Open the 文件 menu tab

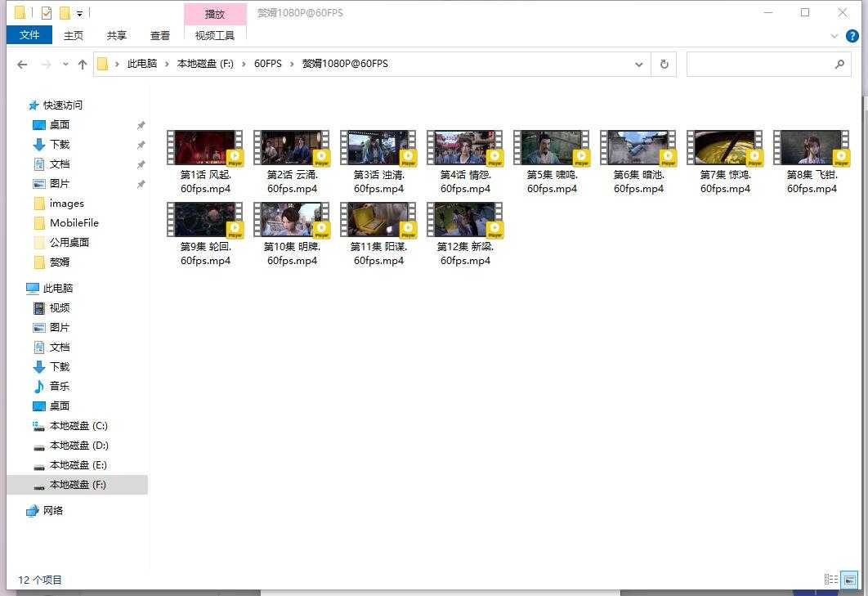29,35
